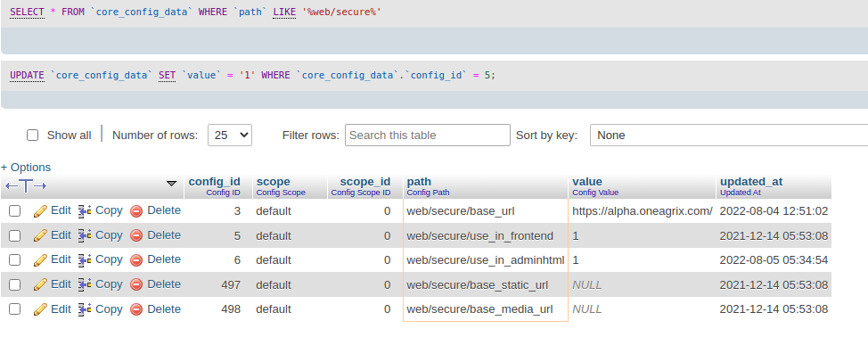This screenshot has width=868, height=337.
Task: Click SET keyword in second query
Action: (x=168, y=75)
